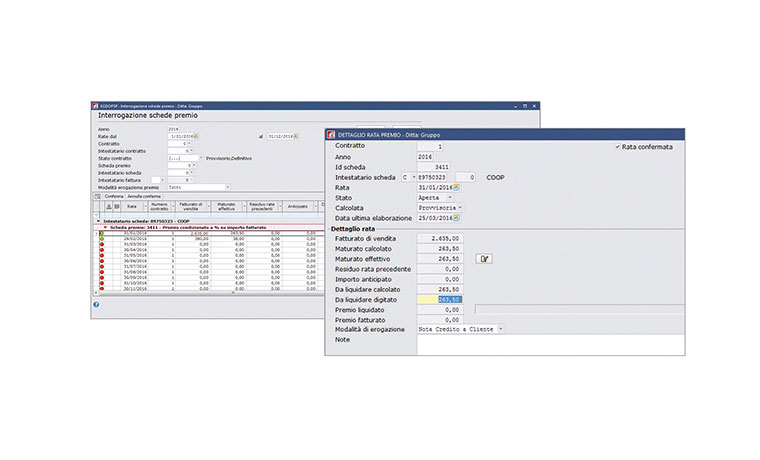Click inside the Note text area
Viewport: 760px width, 460px height.
(x=550, y=344)
